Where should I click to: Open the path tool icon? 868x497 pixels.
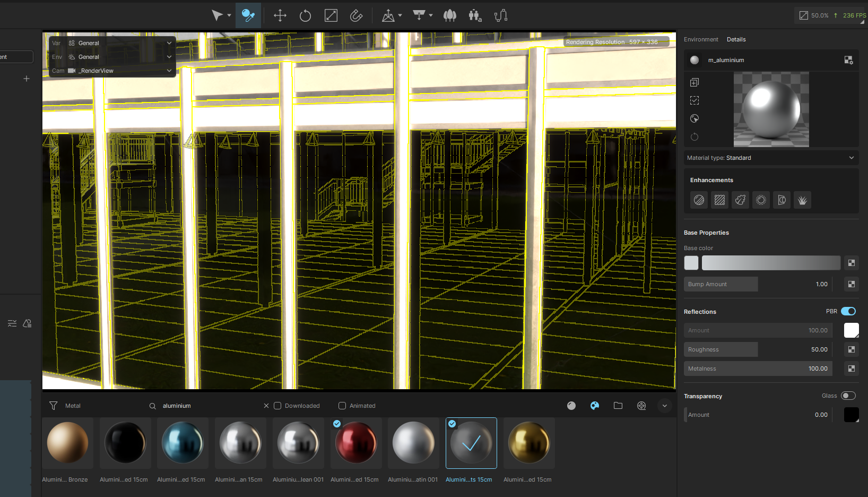pyautogui.click(x=501, y=15)
